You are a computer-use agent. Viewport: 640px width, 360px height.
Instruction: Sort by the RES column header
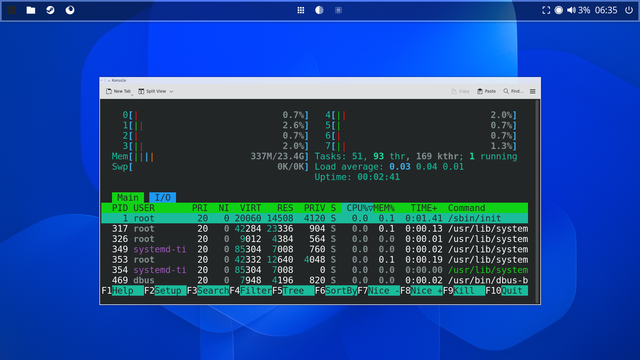click(285, 208)
